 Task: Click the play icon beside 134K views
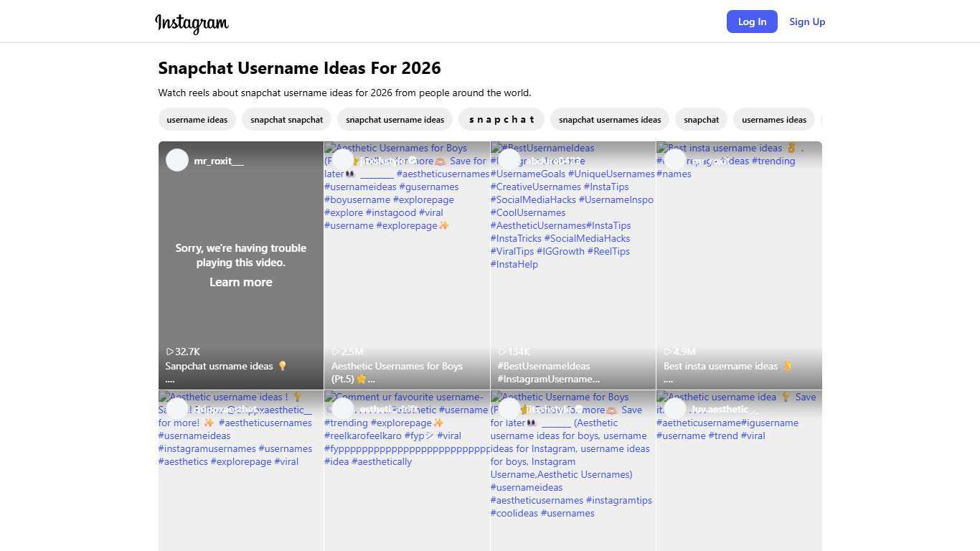pos(502,352)
